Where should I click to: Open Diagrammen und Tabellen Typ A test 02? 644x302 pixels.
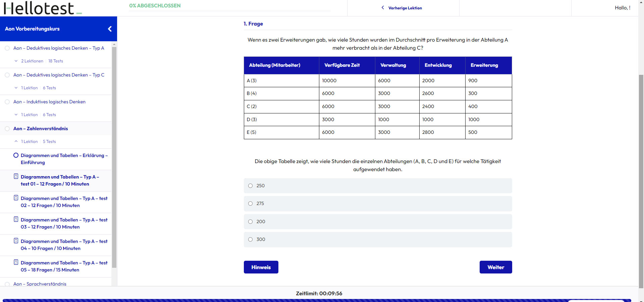coord(64,202)
